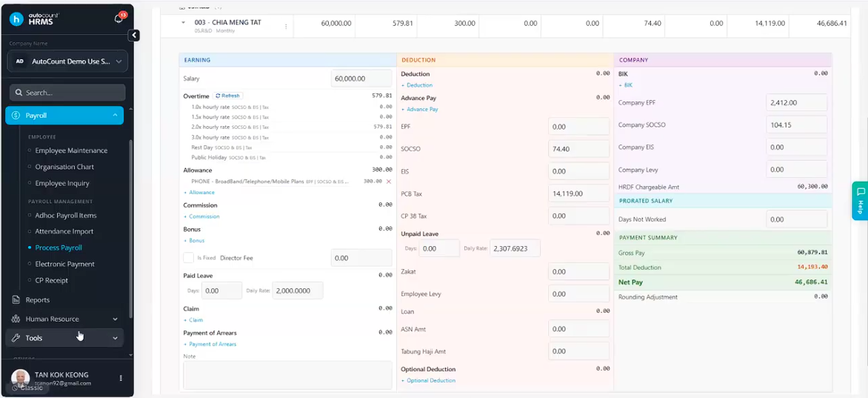The height and width of the screenshot is (398, 868).
Task: Tick the Is Fixed checkbox
Action: tap(188, 258)
